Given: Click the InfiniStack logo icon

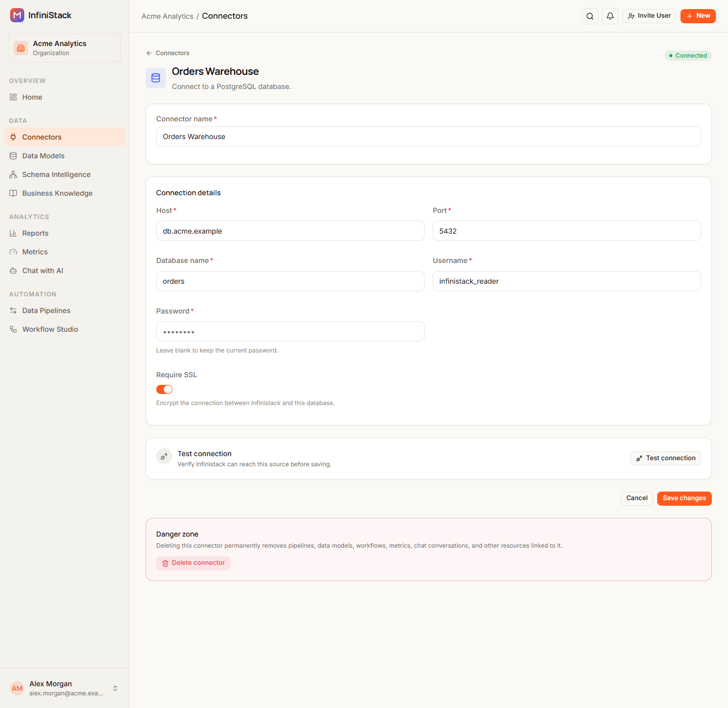Looking at the screenshot, I should [x=17, y=15].
